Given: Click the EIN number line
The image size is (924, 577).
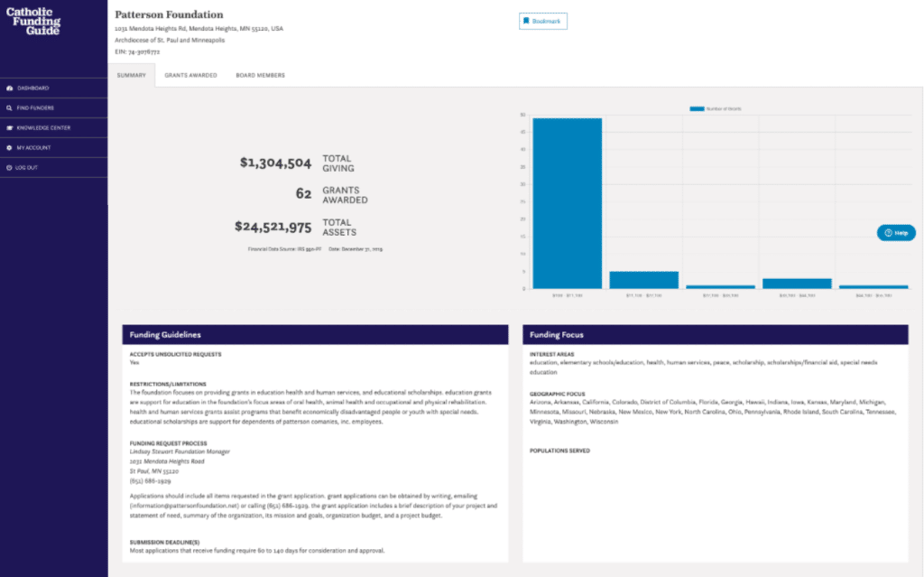Looking at the screenshot, I should coord(137,51).
